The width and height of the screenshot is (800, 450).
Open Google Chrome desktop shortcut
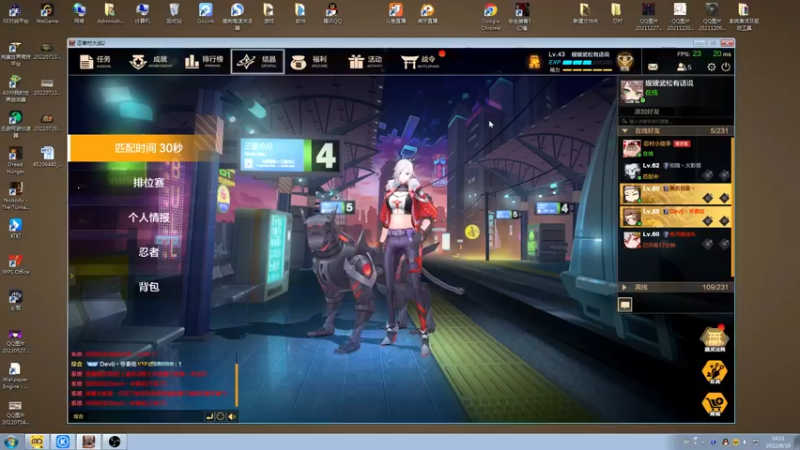click(491, 16)
